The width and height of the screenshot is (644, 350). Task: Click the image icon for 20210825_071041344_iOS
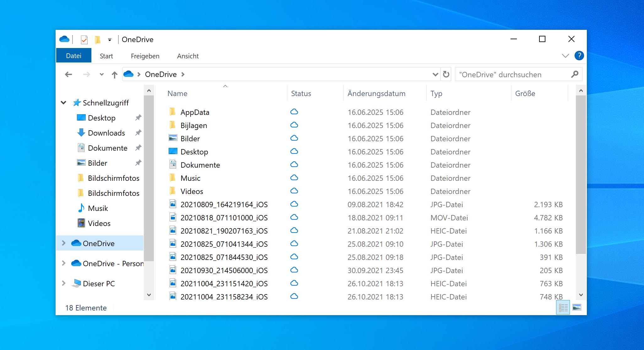pos(173,243)
